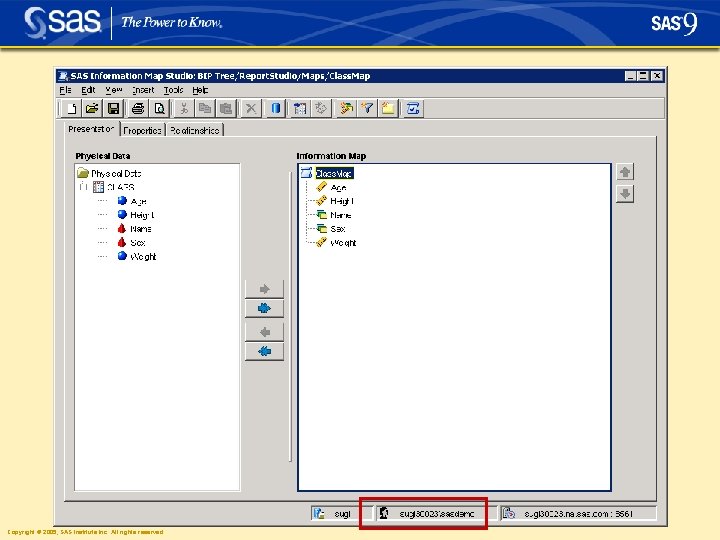720x540 pixels.
Task: Open an existing map via folder icon
Action: coord(92,109)
